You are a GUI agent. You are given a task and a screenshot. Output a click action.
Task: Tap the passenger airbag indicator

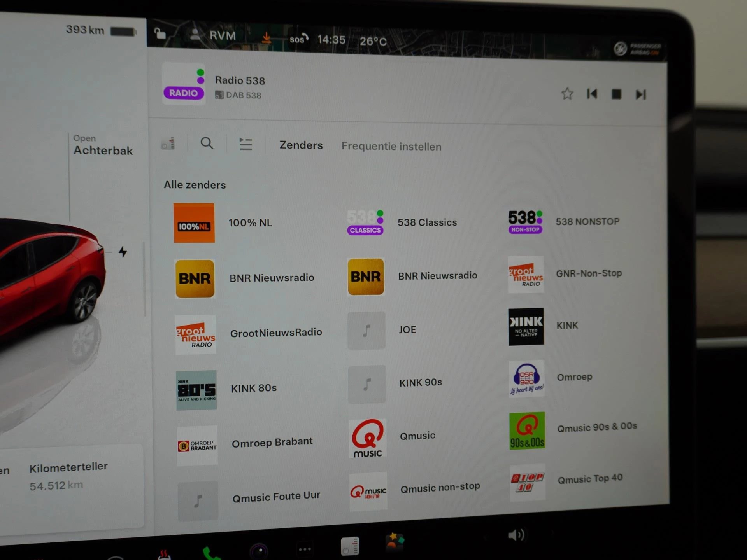[x=637, y=49]
